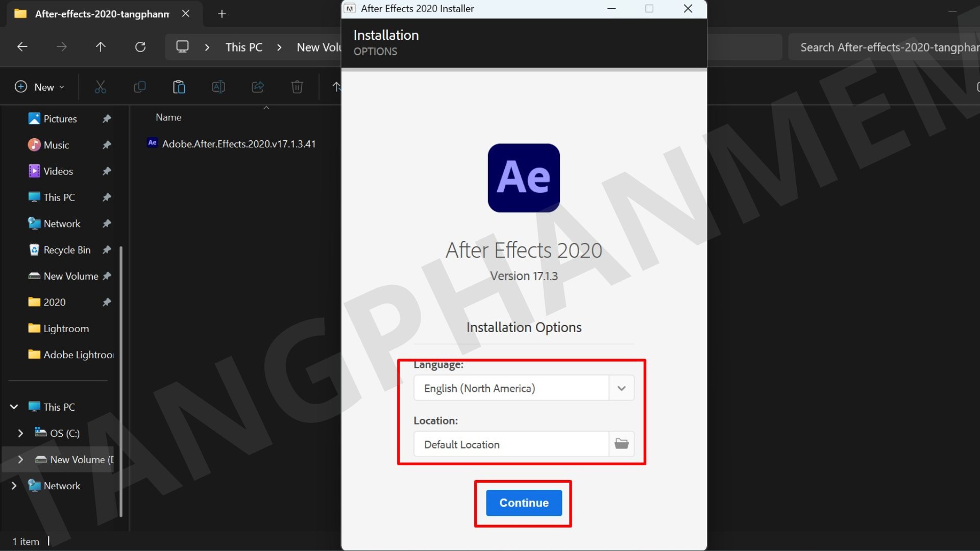980x551 pixels.
Task: Open Recycle Bin in the sidebar
Action: click(x=67, y=250)
